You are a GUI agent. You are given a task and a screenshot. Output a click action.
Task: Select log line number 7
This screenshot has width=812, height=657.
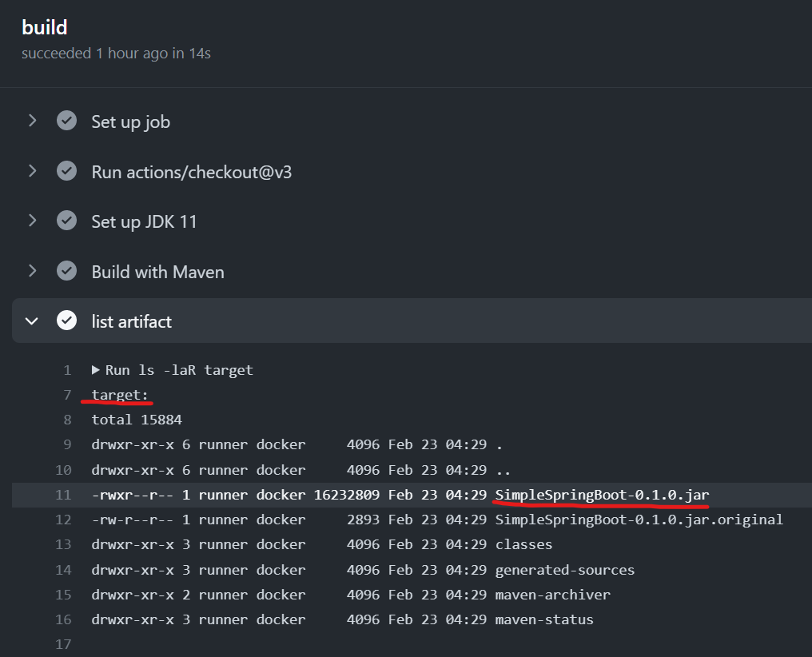[x=67, y=395]
